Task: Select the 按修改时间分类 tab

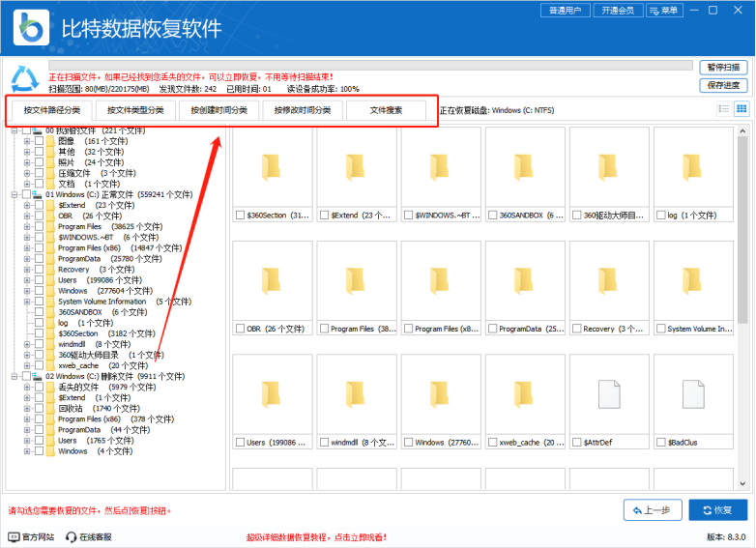Action: tap(303, 110)
